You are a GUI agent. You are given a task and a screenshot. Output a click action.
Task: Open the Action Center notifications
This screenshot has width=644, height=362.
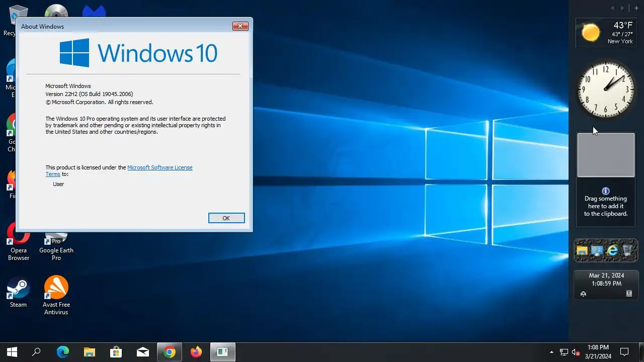[624, 352]
